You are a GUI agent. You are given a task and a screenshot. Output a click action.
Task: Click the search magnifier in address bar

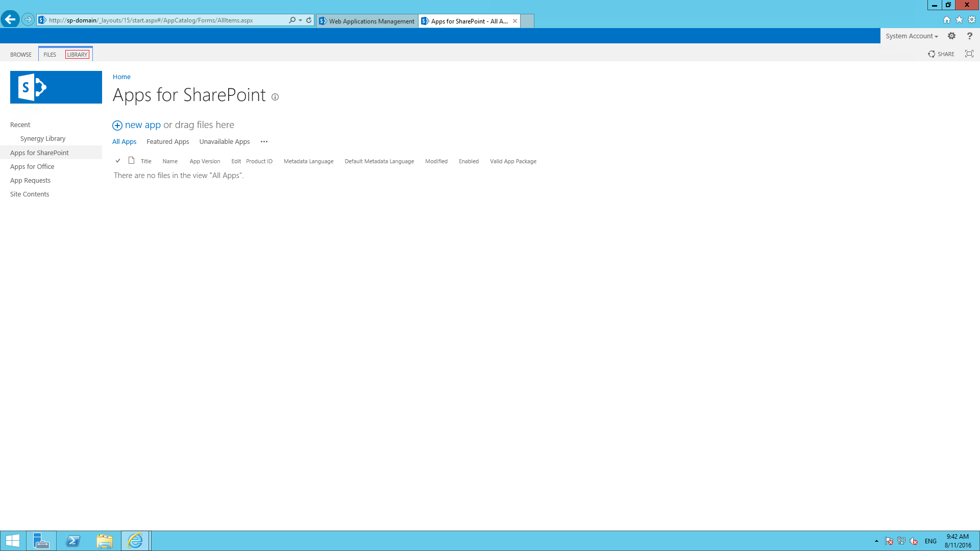point(292,20)
